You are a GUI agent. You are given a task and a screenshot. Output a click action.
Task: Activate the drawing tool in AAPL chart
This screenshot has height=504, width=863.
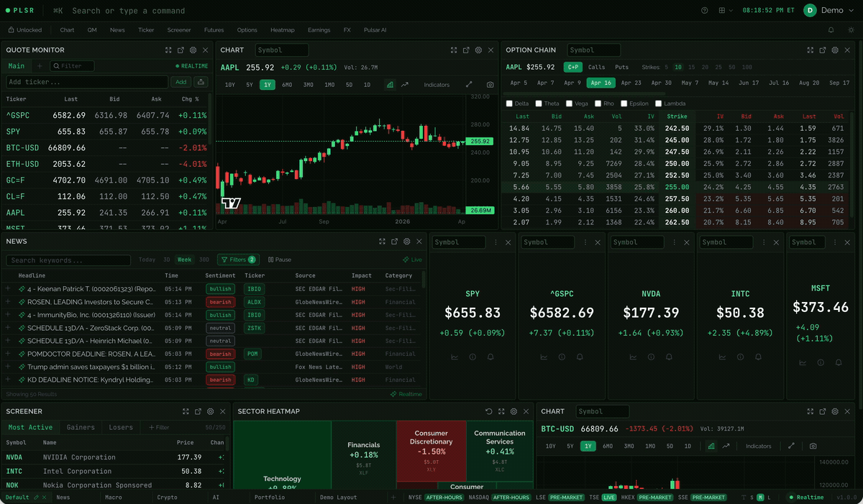coord(469,85)
